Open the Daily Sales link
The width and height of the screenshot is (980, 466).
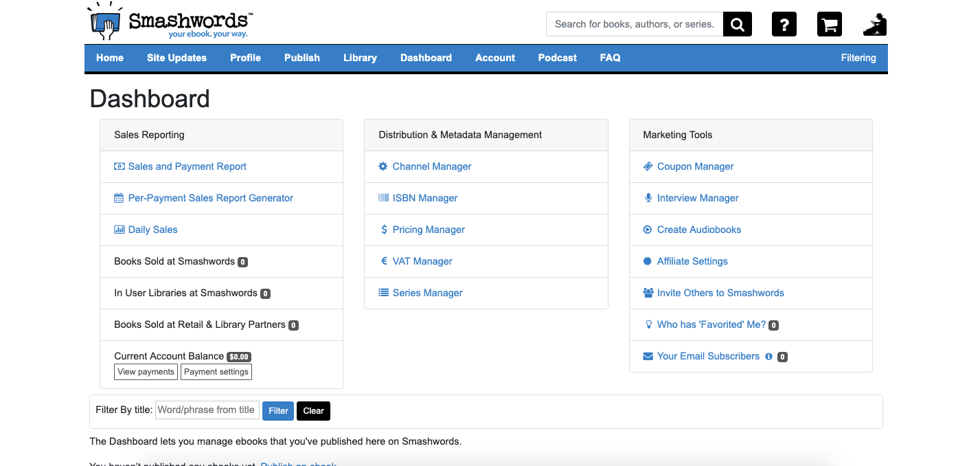(153, 230)
